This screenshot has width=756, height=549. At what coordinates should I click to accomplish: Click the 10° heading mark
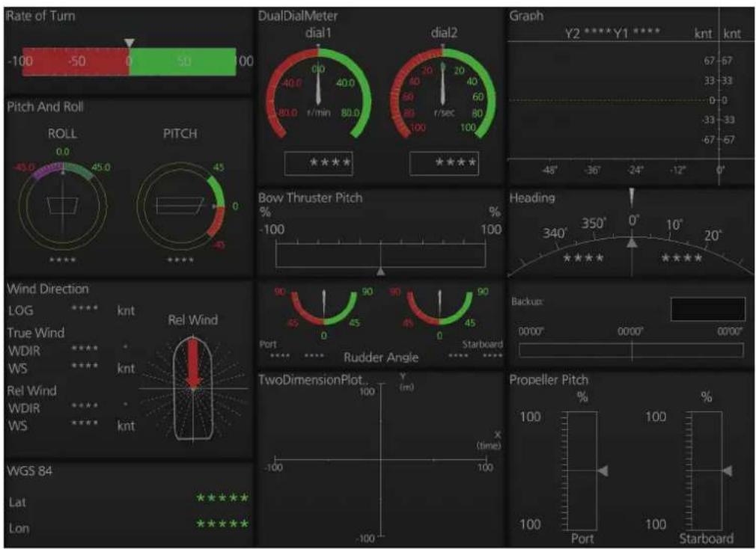coord(674,225)
